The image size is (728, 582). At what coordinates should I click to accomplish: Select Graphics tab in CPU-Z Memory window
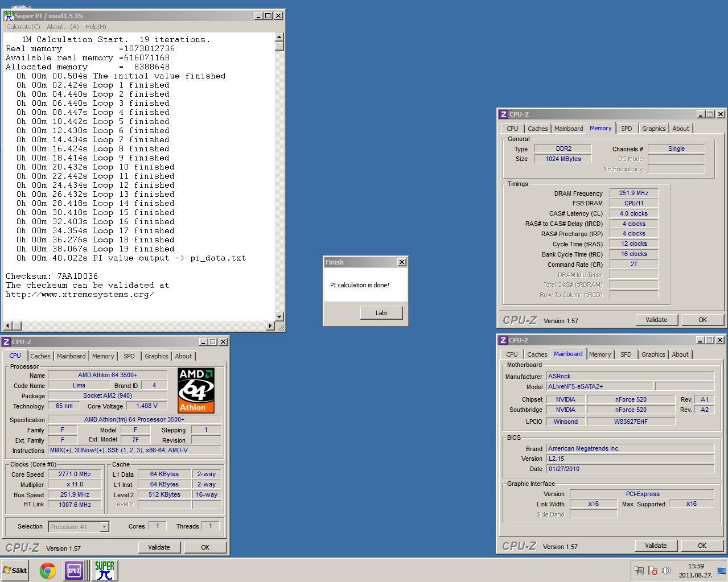pyautogui.click(x=654, y=129)
